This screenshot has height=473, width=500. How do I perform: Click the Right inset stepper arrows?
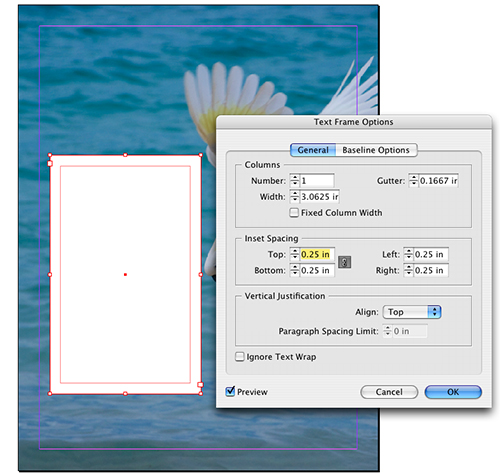[408, 270]
